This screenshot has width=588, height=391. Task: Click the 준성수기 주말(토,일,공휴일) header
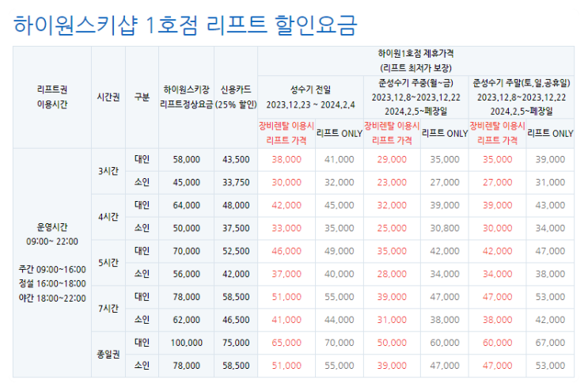tap(522, 97)
